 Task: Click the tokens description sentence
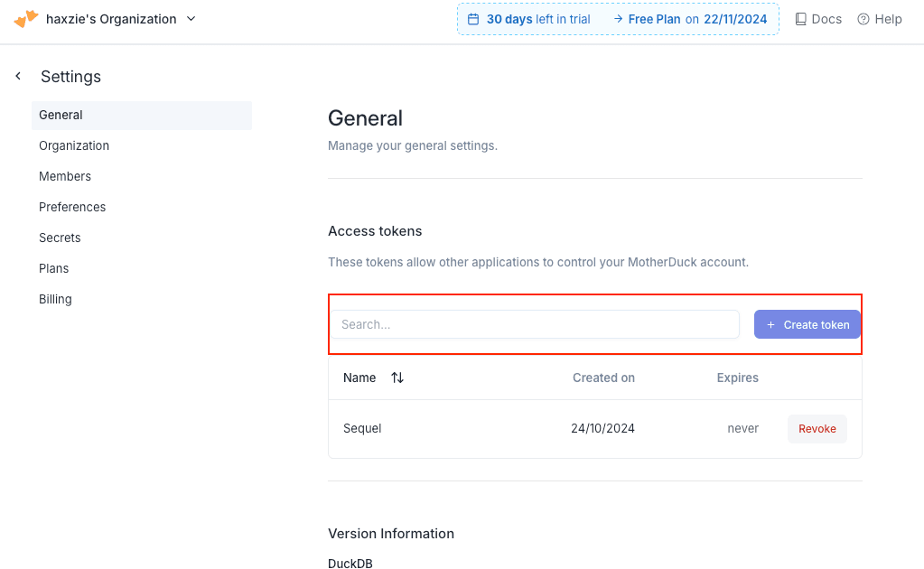tap(538, 262)
